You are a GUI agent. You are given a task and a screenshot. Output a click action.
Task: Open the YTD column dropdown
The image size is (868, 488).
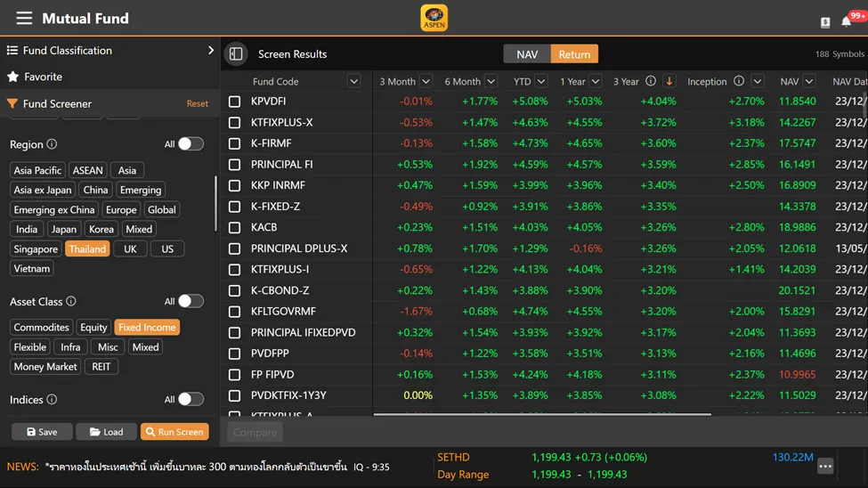542,81
